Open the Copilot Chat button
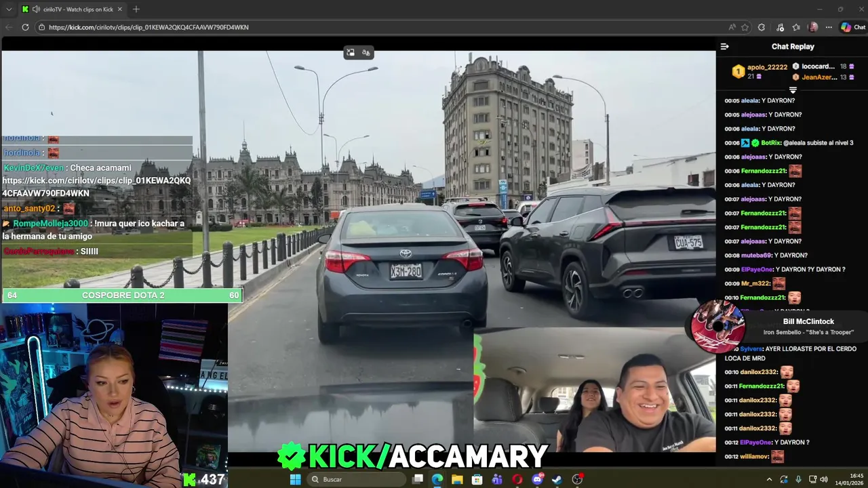This screenshot has width=868, height=488. (852, 27)
